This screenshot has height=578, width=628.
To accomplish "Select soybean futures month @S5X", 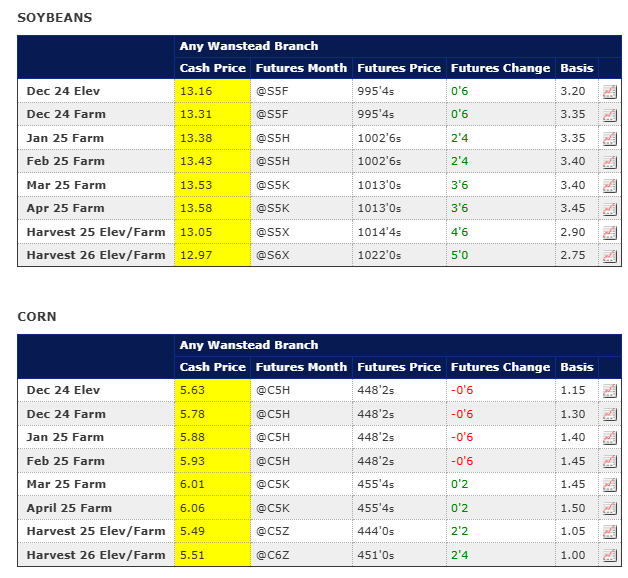I will [x=271, y=232].
